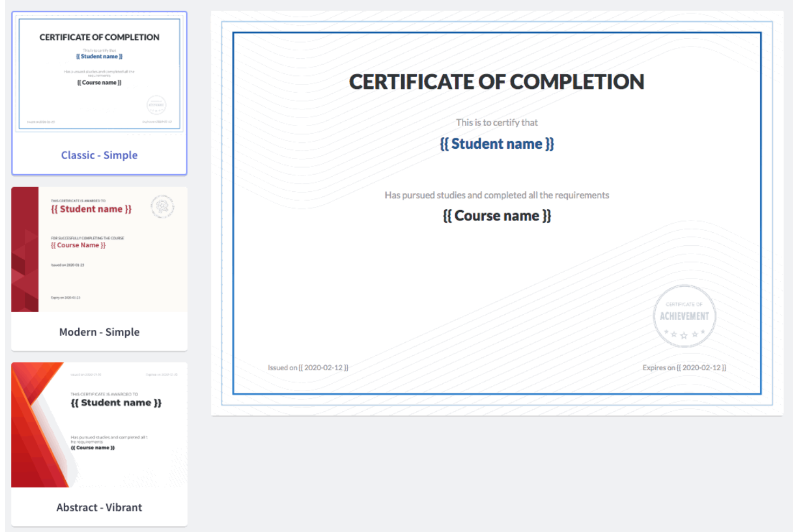Click the Issued on date placeholder
The height and width of the screenshot is (532, 798).
coord(308,367)
